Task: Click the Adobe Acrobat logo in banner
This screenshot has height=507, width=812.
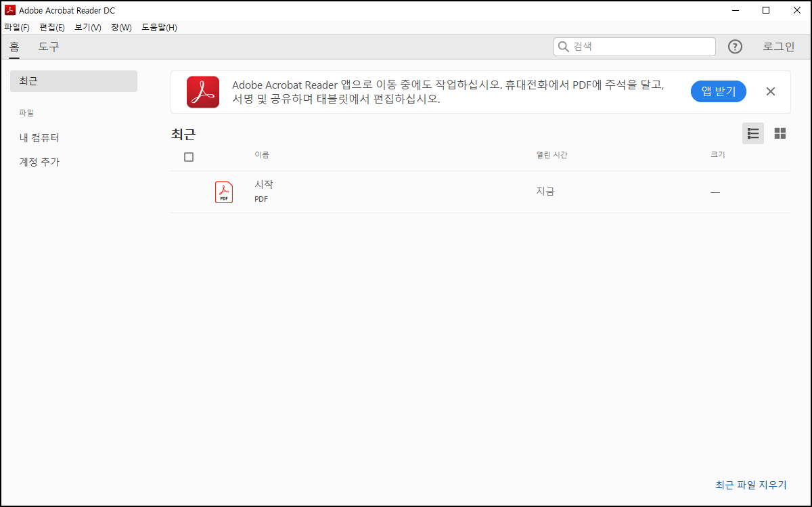Action: (x=203, y=92)
